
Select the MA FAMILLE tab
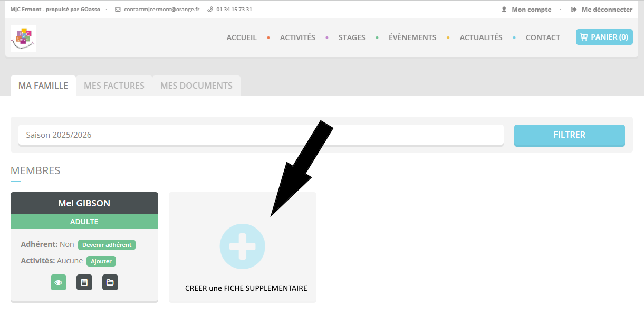(43, 86)
